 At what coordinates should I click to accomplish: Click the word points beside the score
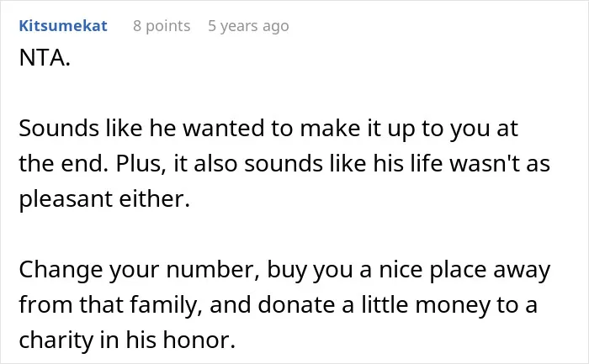click(x=168, y=26)
